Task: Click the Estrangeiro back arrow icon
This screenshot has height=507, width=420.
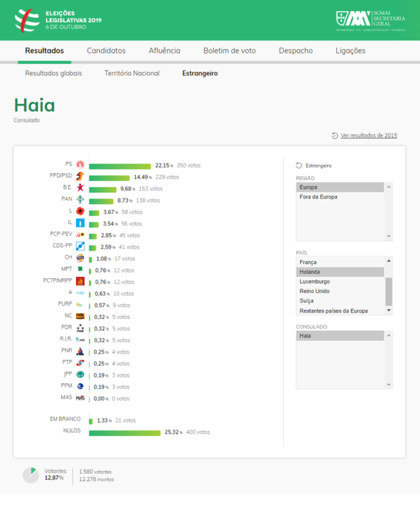Action: point(299,165)
